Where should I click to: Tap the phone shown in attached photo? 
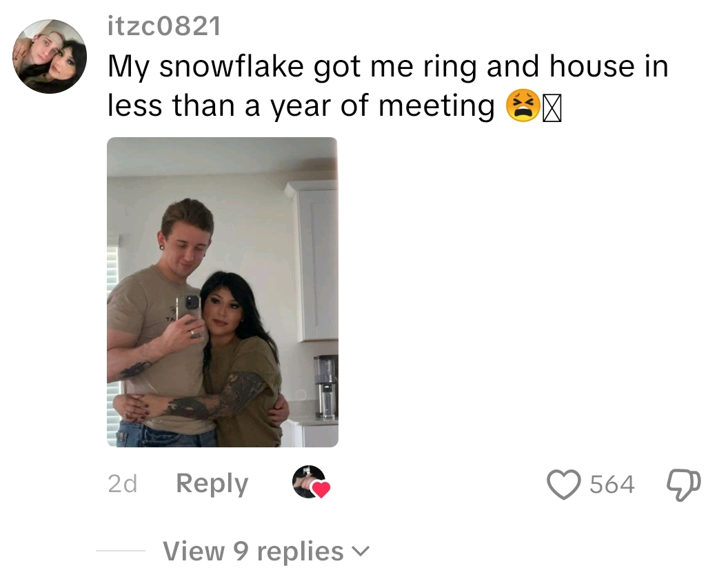click(x=188, y=307)
